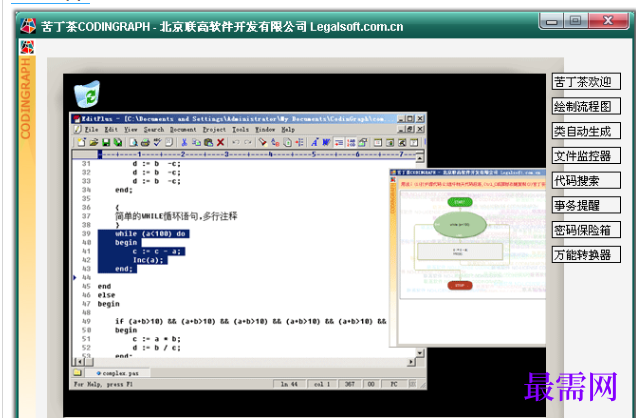The width and height of the screenshot is (636, 418).
Task: Click the green START node in flowchart window
Action: (460, 202)
